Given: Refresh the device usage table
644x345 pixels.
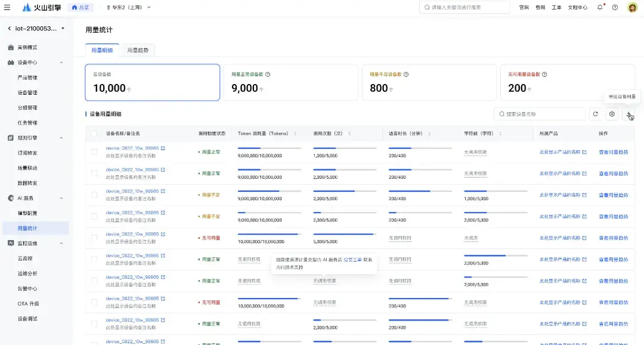Looking at the screenshot, I should point(595,114).
